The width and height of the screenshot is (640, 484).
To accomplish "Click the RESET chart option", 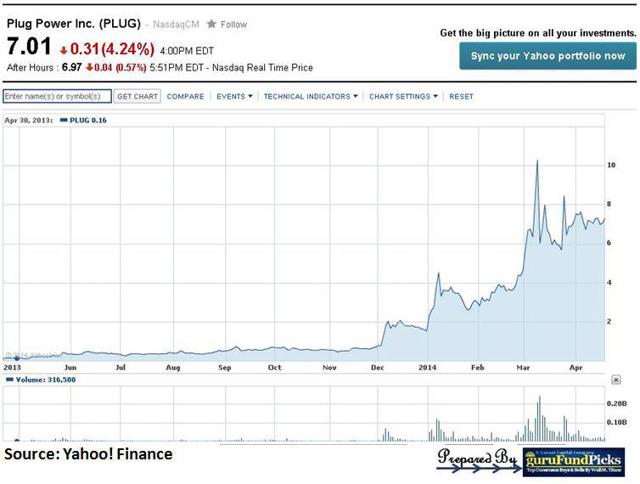I will pyautogui.click(x=461, y=96).
